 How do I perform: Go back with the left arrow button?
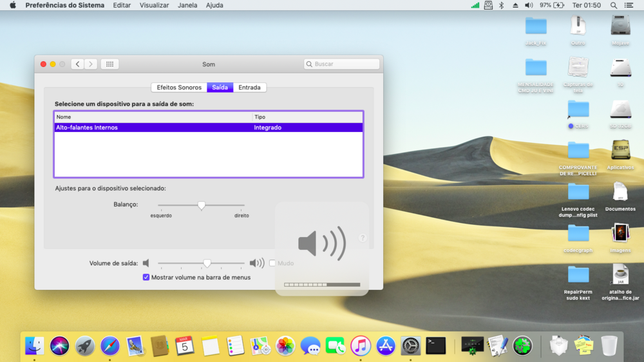click(77, 64)
